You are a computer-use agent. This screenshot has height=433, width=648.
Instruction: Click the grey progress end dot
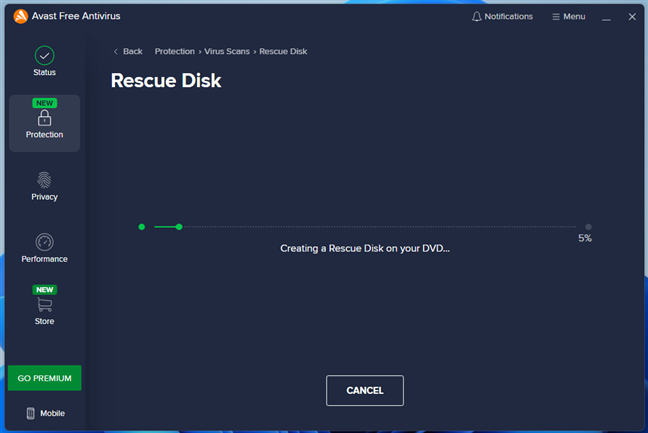[x=588, y=227]
